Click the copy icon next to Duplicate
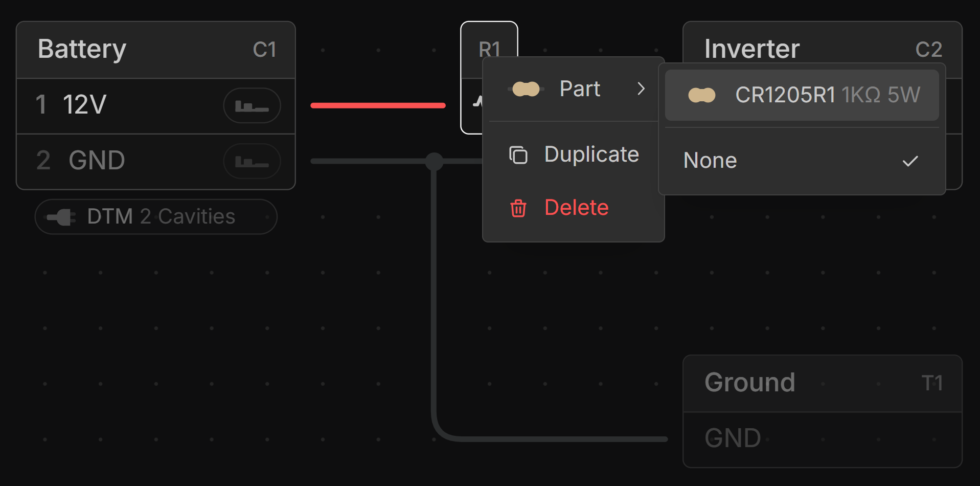 (x=518, y=154)
